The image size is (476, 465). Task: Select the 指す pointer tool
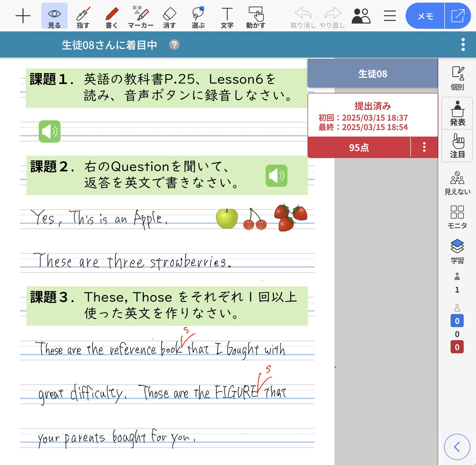pos(83,17)
